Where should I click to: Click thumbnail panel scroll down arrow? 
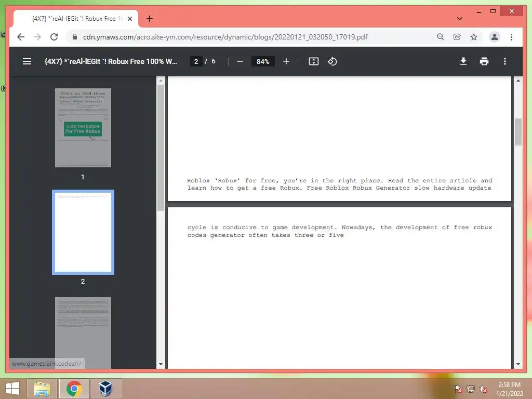(x=161, y=364)
